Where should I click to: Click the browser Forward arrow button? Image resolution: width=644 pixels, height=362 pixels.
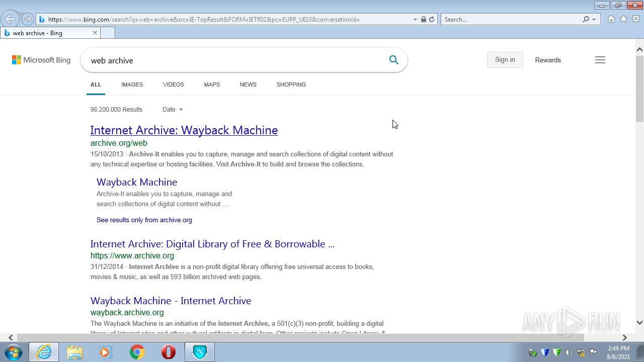pyautogui.click(x=27, y=19)
